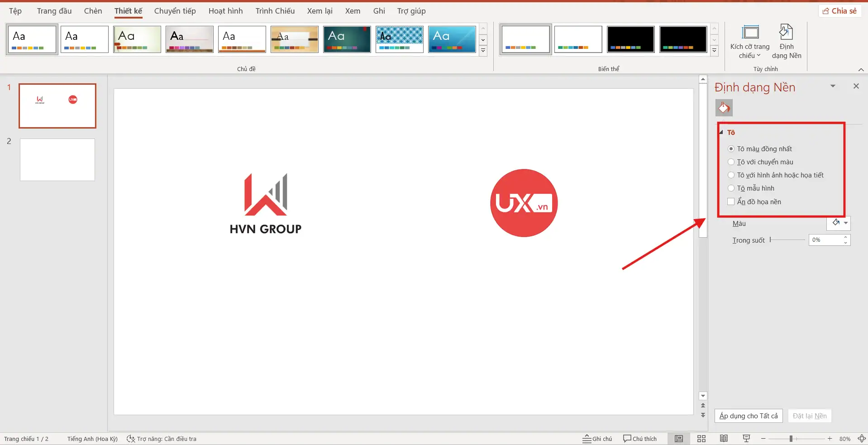Select slide 2 thumbnail
Image resolution: width=868 pixels, height=445 pixels.
pos(57,159)
